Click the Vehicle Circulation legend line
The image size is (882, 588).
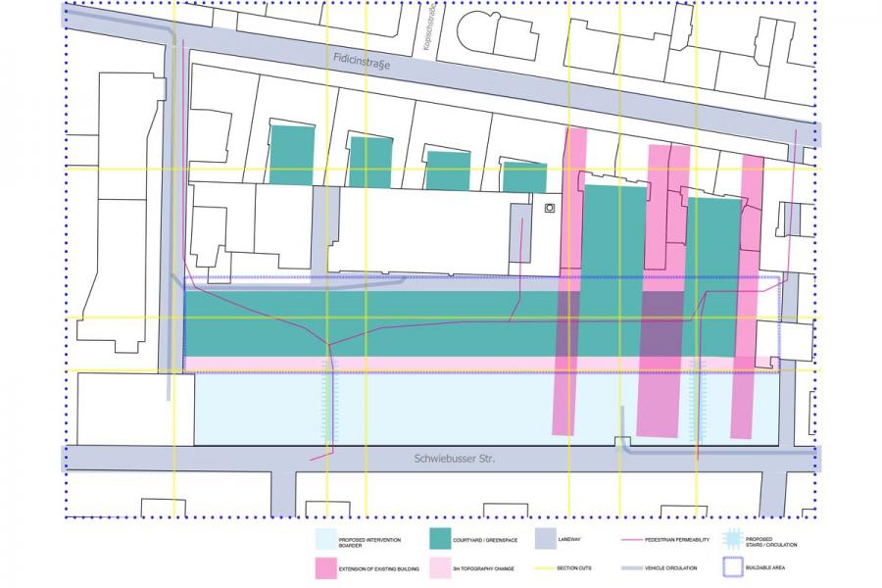pyautogui.click(x=640, y=566)
